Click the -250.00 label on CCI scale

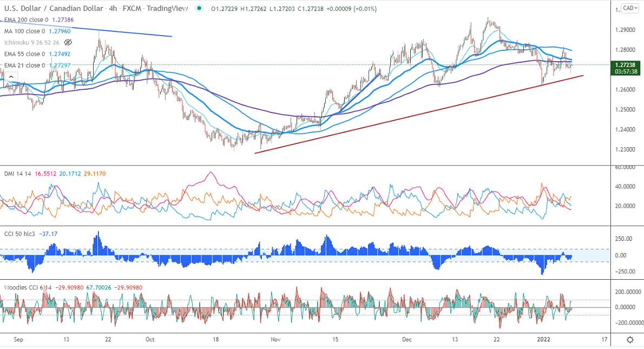click(625, 272)
